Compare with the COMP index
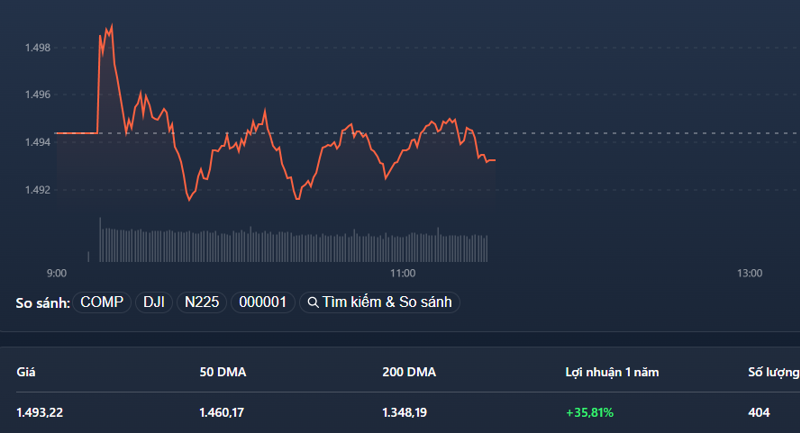 (102, 302)
